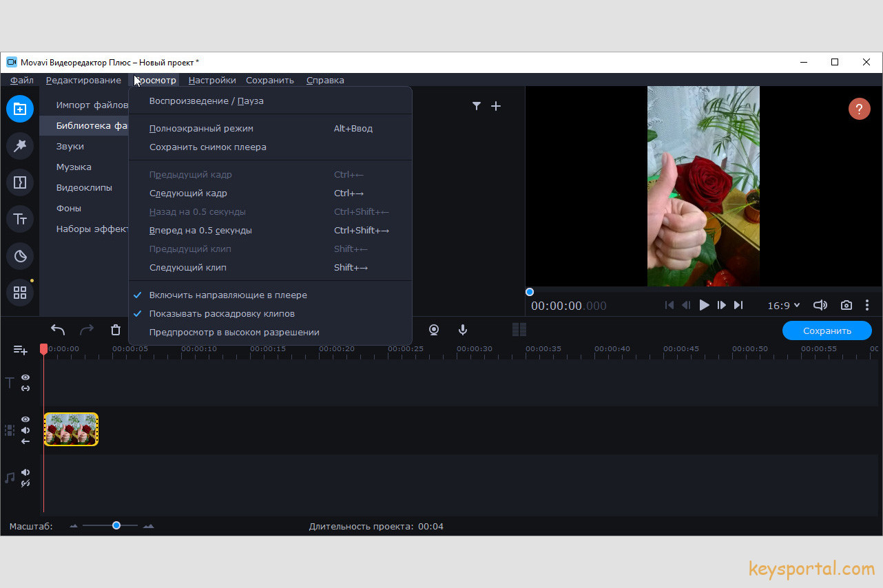Click the More tools grid icon
This screenshot has width=883, height=588.
[20, 293]
